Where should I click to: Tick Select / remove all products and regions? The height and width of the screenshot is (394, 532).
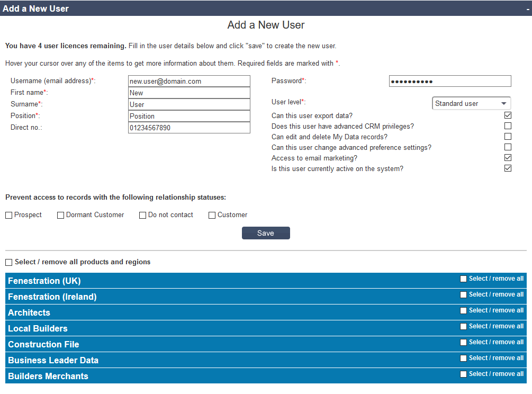click(x=8, y=262)
